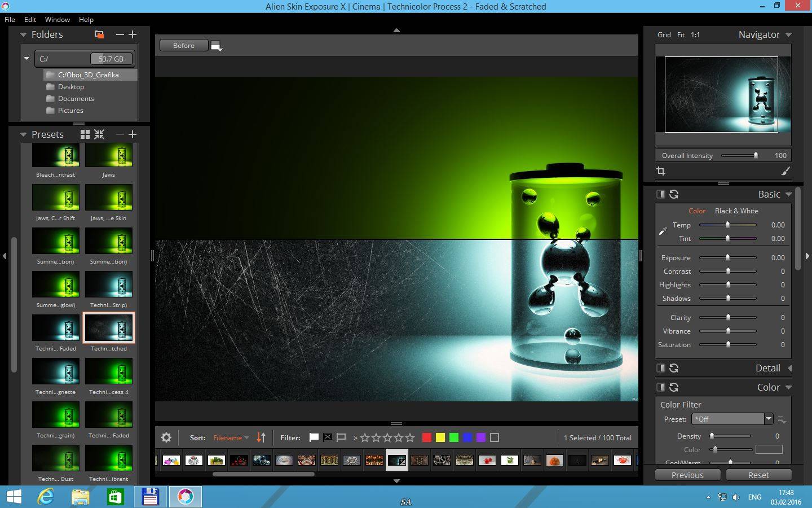Set Navigator zoom to 1:1

click(695, 34)
